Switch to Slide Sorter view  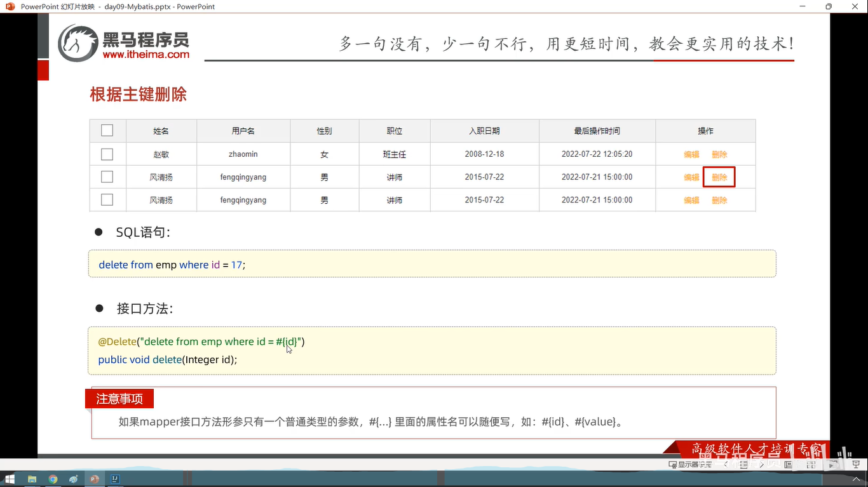click(810, 465)
